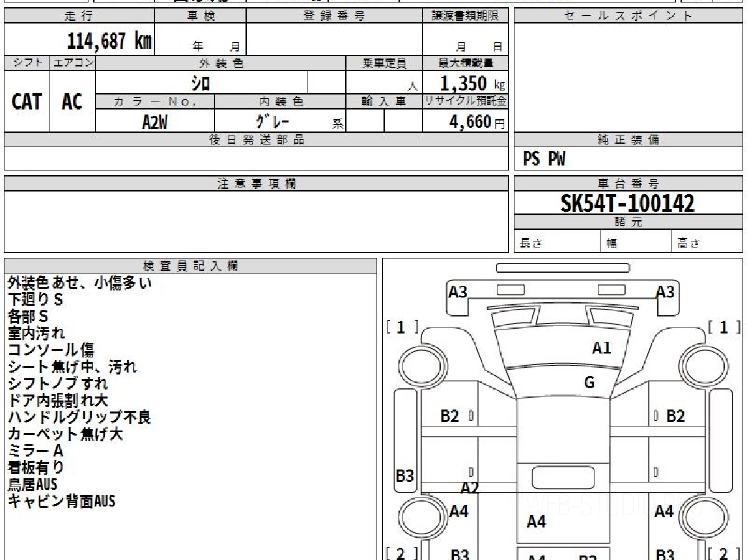Click the mileage value 114,687 km
This screenshot has height=560, width=747.
(110, 41)
